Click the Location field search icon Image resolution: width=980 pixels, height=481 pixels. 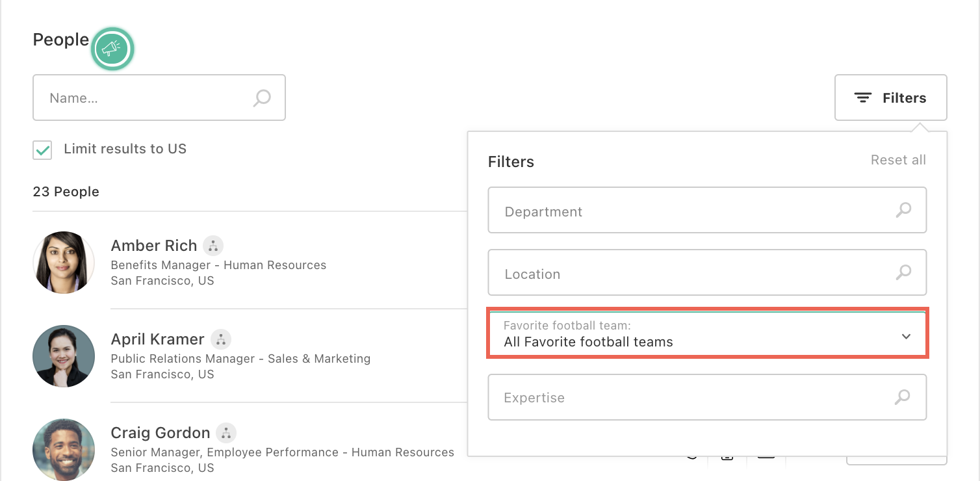pos(903,273)
